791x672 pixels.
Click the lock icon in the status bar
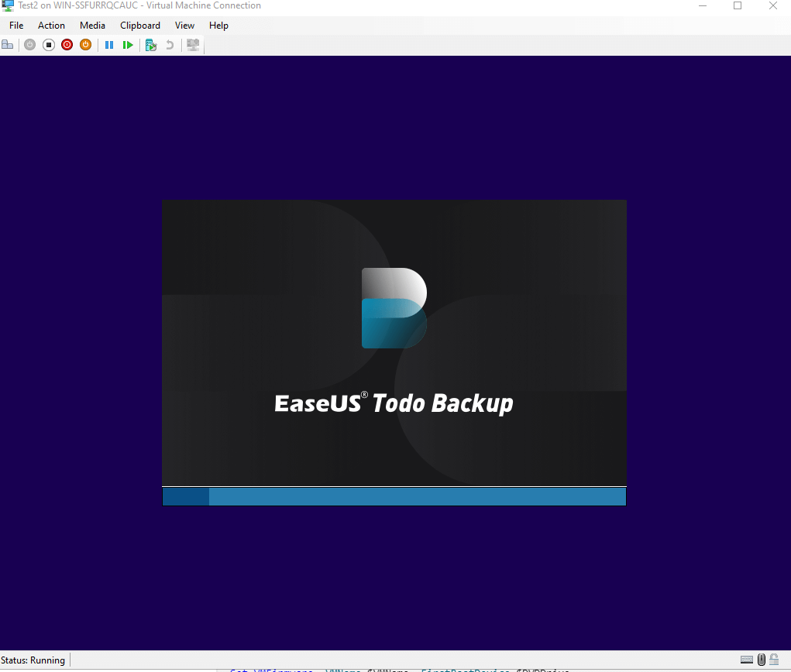click(x=775, y=660)
